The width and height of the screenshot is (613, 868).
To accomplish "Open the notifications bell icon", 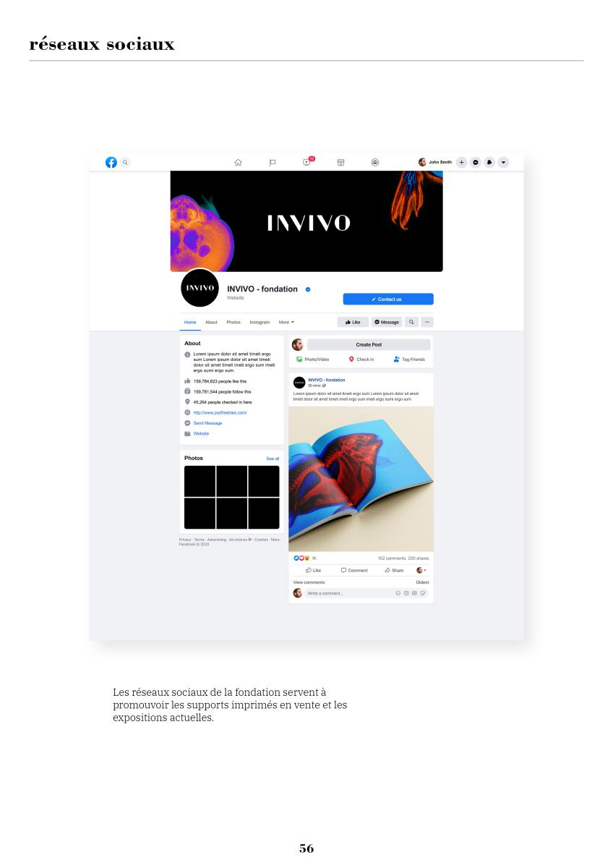I will [x=489, y=162].
